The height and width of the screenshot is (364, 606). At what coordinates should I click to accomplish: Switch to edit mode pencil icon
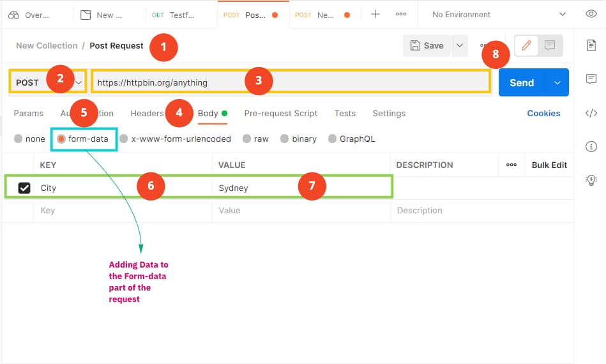pyautogui.click(x=526, y=45)
